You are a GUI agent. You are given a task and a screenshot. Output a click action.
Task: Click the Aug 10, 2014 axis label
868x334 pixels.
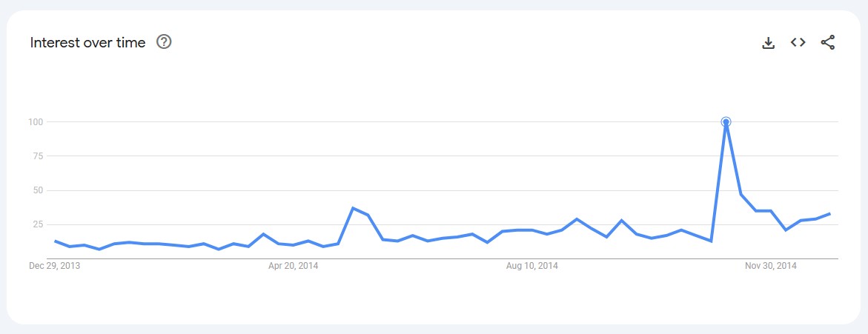pyautogui.click(x=532, y=266)
